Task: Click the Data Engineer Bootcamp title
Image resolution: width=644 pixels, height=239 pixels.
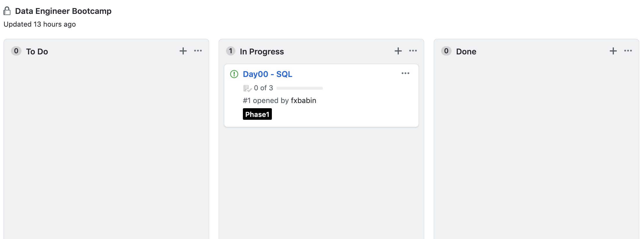Action: [x=63, y=11]
